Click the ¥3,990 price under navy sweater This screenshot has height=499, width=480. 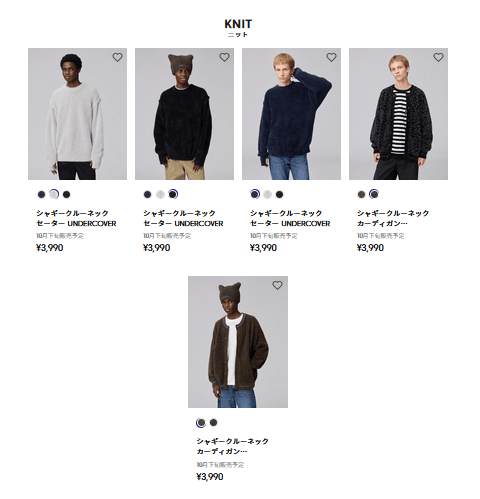point(263,248)
